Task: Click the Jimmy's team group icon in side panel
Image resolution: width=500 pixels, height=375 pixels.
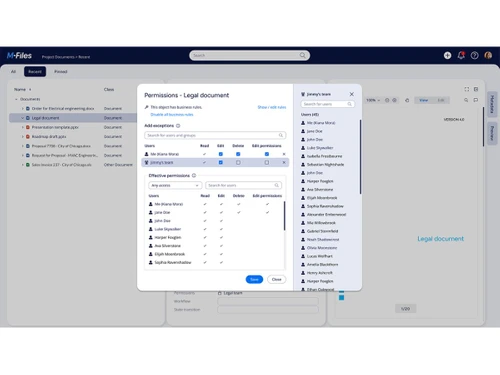Action: tap(303, 94)
